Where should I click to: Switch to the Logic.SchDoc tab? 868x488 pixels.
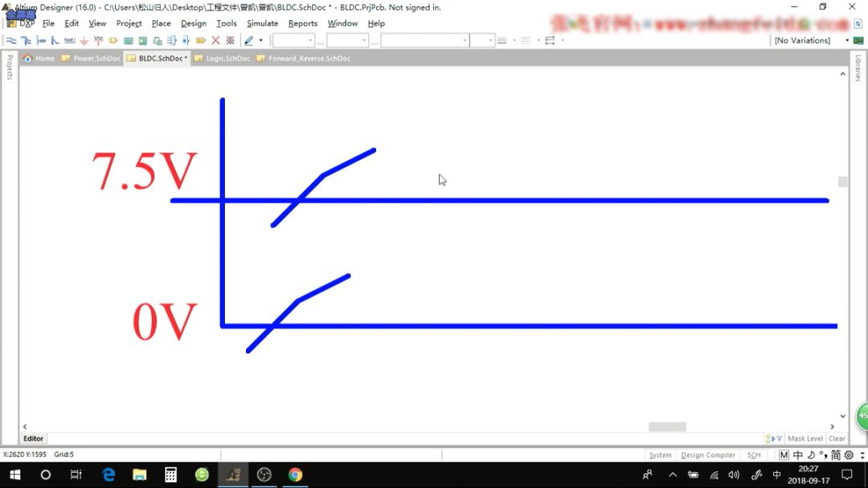click(223, 58)
